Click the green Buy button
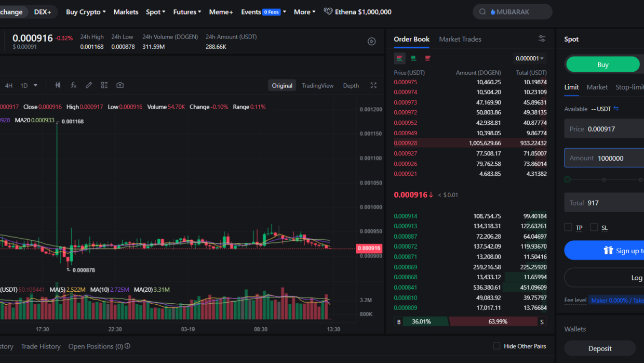This screenshot has height=363, width=644. point(602,64)
